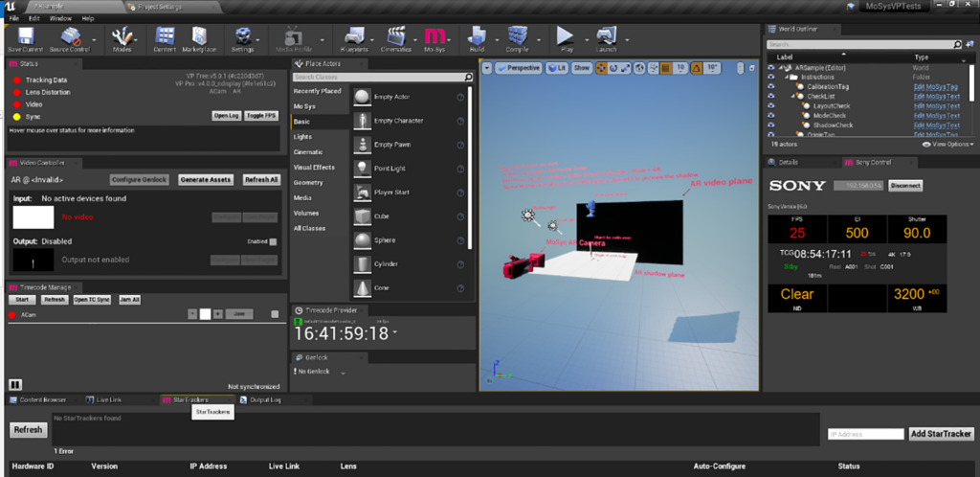Click the Play button in the toolbar
The height and width of the screenshot is (477, 980).
(567, 38)
